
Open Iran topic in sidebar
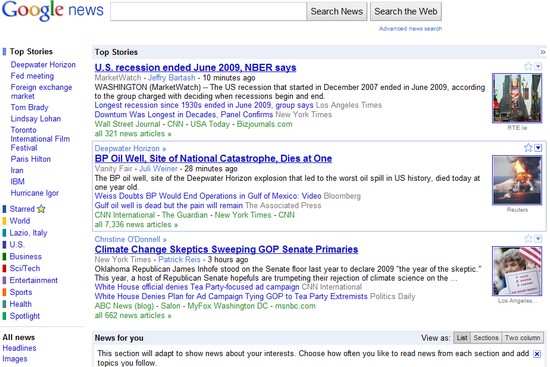[x=17, y=170]
